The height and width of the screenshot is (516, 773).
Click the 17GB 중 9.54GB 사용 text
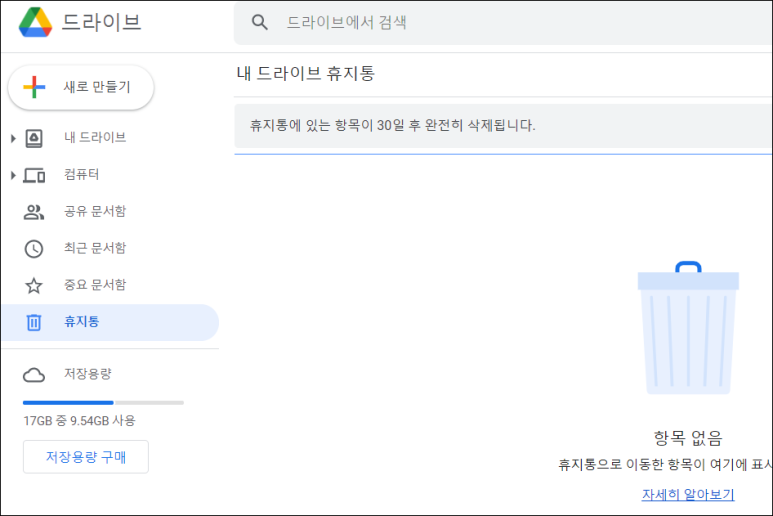pyautogui.click(x=79, y=421)
